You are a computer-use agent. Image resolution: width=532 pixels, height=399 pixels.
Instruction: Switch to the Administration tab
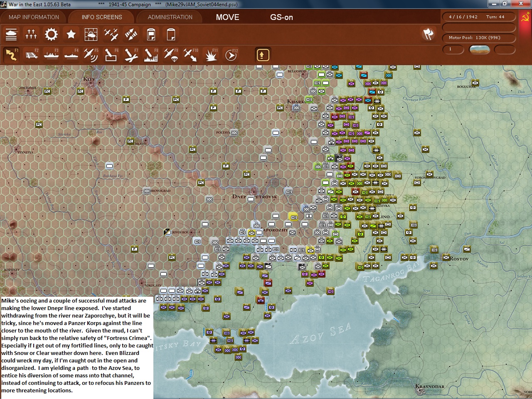click(x=170, y=17)
